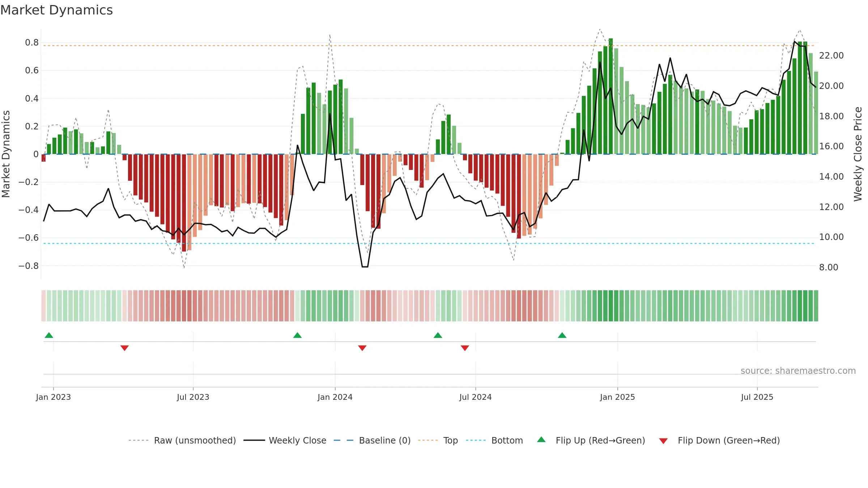Click the 16.00 price axis label
The width and height of the screenshot is (868, 488).
click(831, 146)
